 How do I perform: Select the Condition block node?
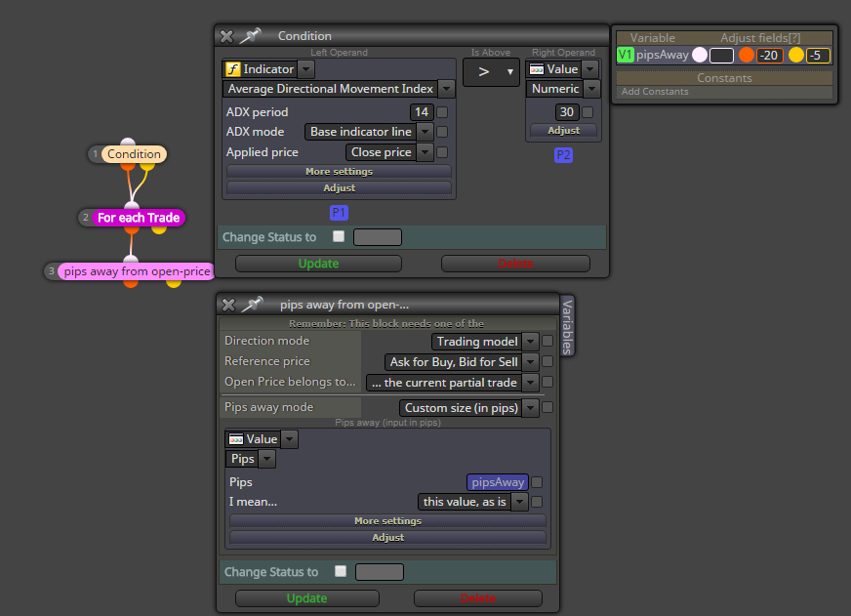[134, 154]
